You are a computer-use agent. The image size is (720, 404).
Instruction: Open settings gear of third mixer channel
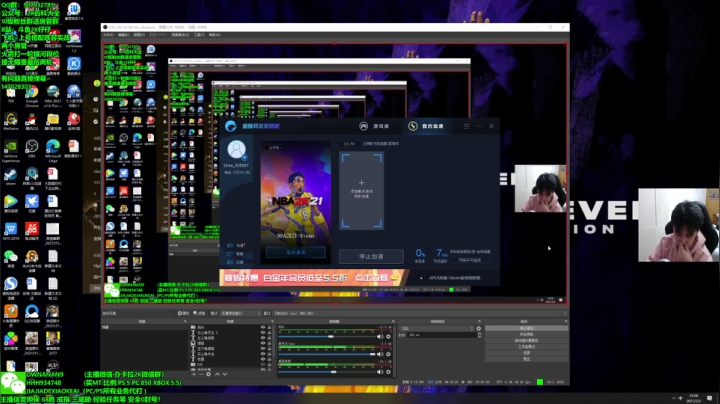[x=388, y=372]
